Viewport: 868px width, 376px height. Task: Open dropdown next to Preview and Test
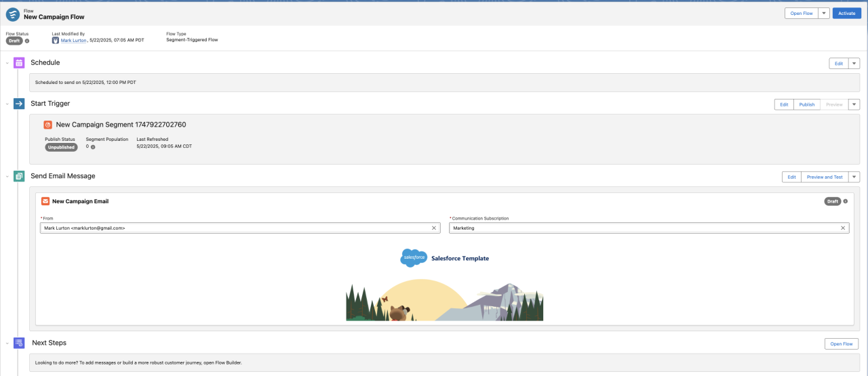coord(854,177)
